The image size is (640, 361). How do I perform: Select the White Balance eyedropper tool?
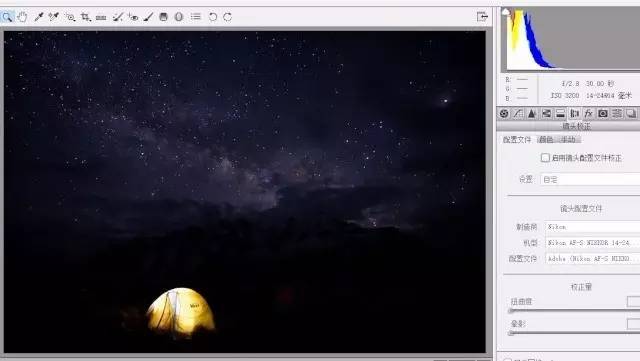(39, 17)
